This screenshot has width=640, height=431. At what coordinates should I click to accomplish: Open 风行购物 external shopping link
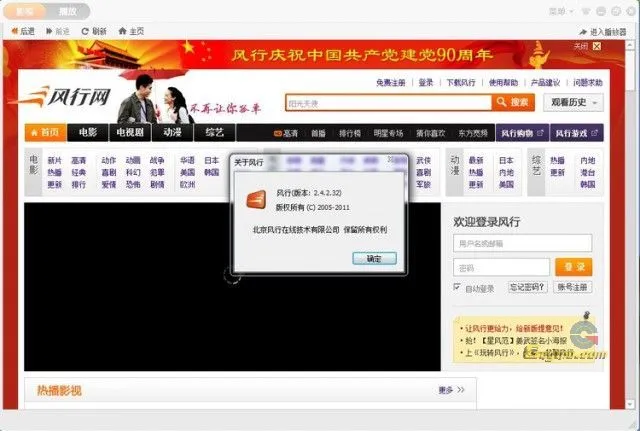522,133
